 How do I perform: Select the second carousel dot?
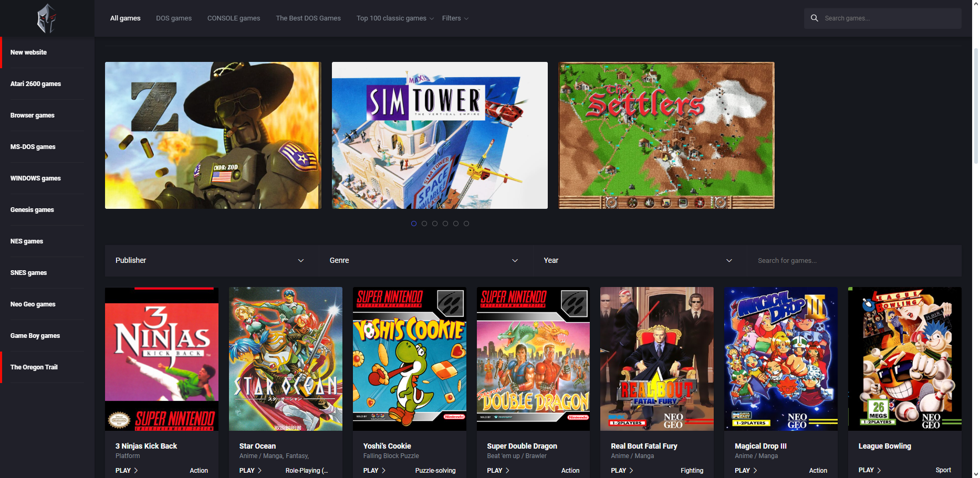pyautogui.click(x=424, y=224)
